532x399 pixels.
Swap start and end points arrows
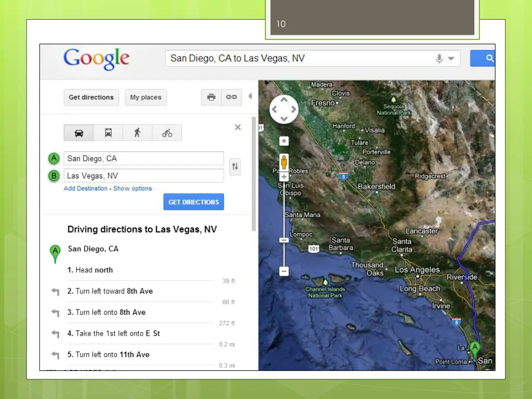point(235,167)
